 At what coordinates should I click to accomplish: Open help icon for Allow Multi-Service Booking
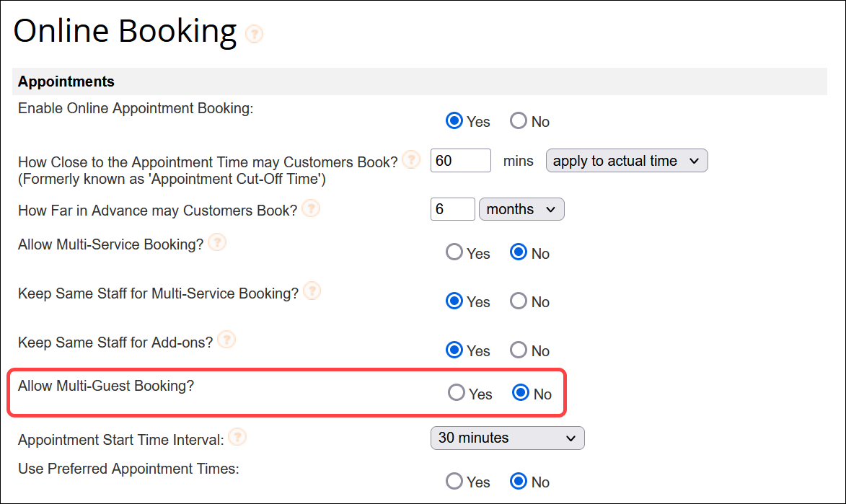(x=217, y=242)
